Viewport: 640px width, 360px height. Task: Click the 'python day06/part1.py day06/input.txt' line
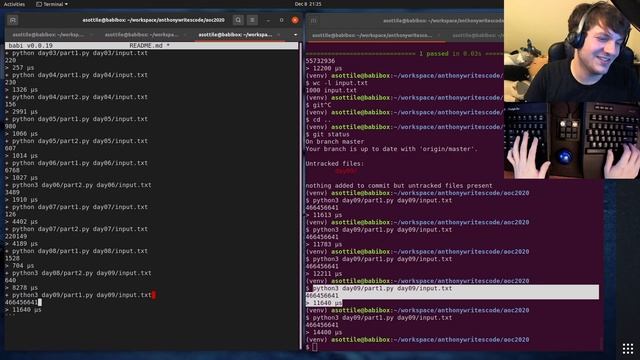tap(76, 163)
